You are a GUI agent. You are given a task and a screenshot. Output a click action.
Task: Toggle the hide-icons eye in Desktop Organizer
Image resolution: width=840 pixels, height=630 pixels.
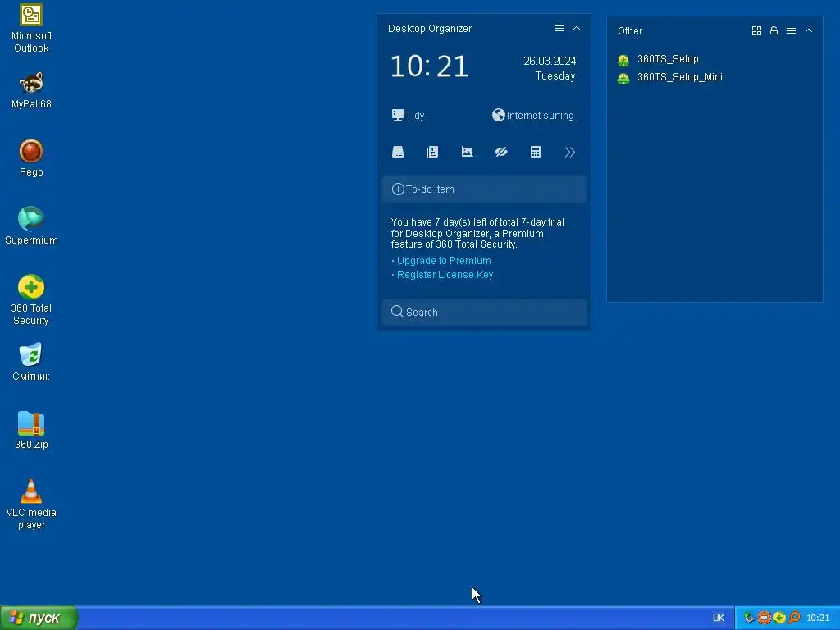501,152
